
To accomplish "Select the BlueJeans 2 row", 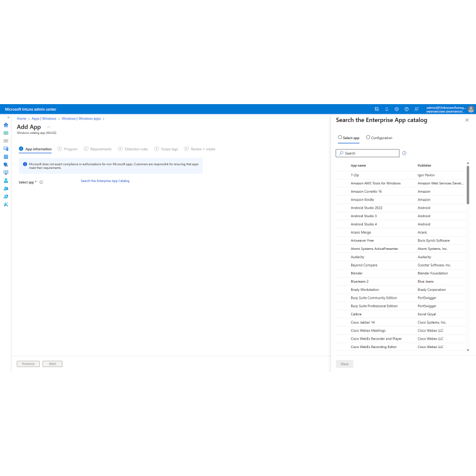I will click(400, 281).
